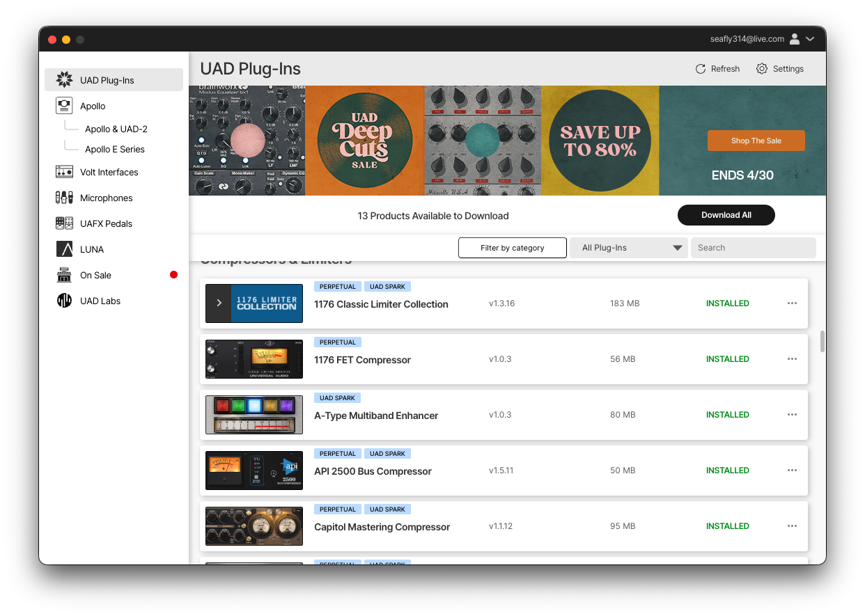This screenshot has width=865, height=616.
Task: Click the user account avatar icon
Action: [795, 39]
